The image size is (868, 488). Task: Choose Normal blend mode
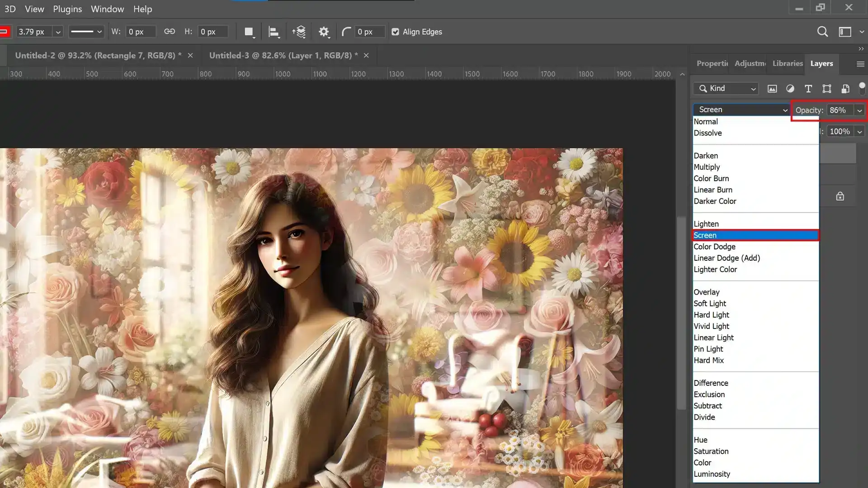pyautogui.click(x=756, y=122)
